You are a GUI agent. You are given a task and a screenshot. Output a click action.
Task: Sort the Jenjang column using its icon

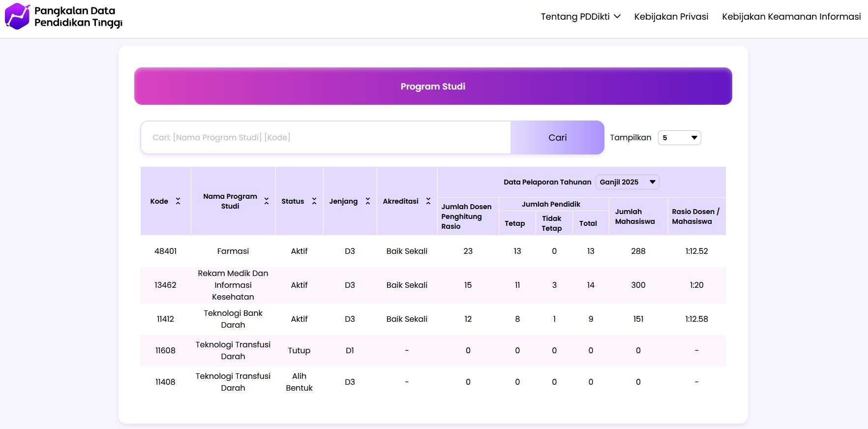[x=368, y=201]
